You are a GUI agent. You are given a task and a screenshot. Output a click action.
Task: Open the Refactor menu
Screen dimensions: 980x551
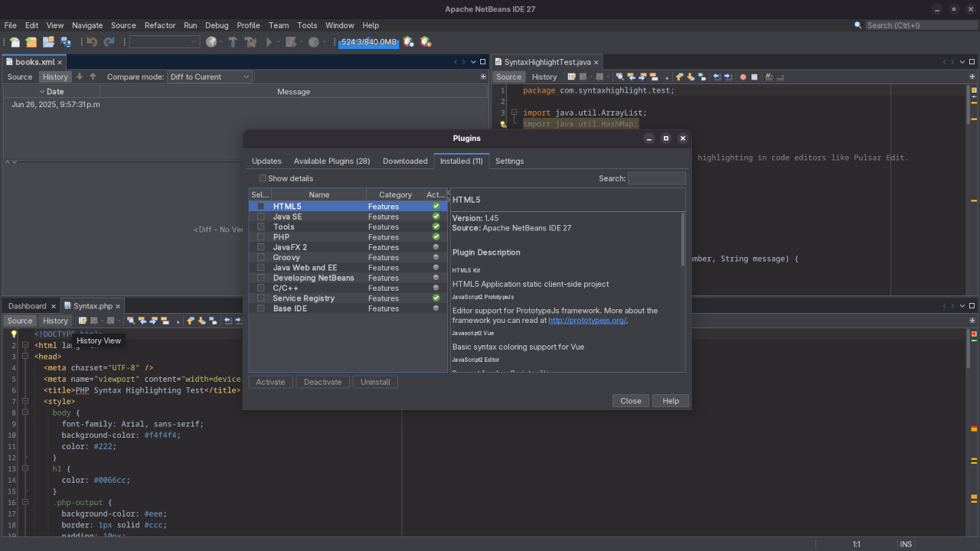(160, 25)
